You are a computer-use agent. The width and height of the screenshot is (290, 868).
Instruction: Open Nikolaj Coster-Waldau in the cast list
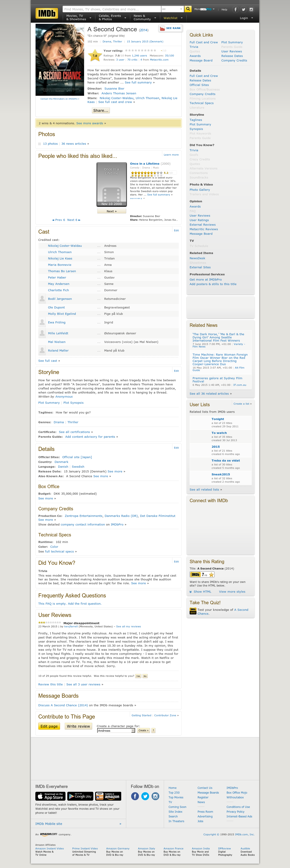(65, 246)
